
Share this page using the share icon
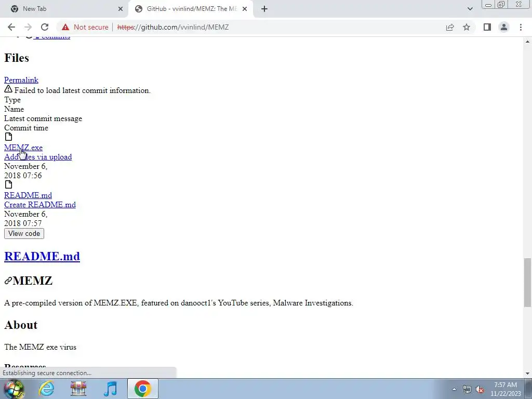pos(450,27)
